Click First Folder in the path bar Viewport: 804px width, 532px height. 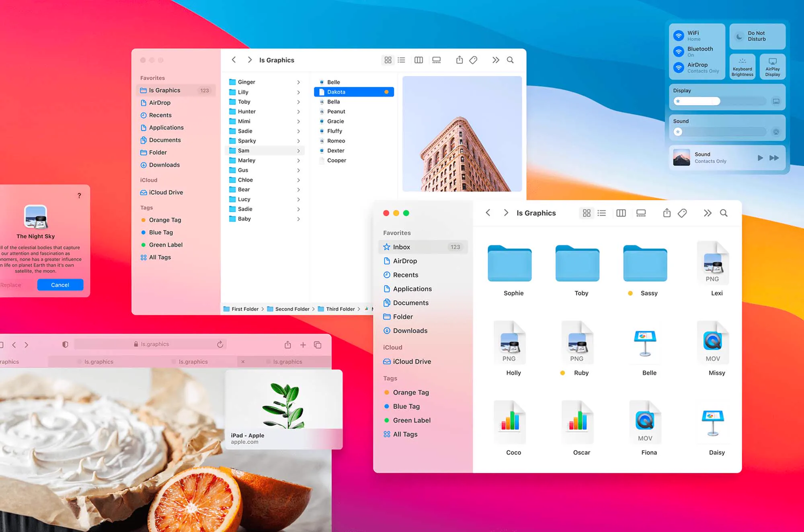[241, 309]
